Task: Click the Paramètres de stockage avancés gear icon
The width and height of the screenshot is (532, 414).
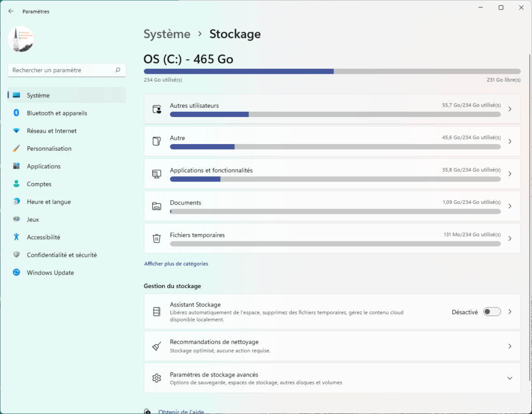Action: 156,378
